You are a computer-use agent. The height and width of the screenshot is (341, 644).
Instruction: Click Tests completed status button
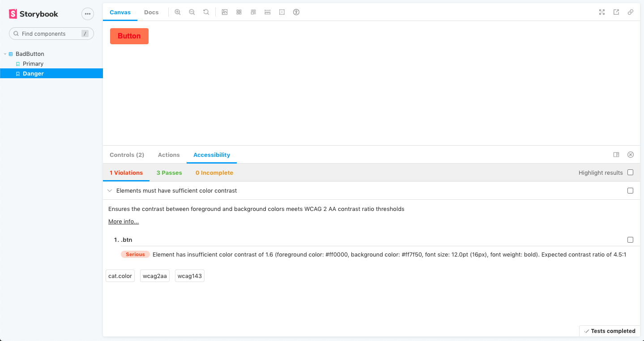pyautogui.click(x=610, y=331)
